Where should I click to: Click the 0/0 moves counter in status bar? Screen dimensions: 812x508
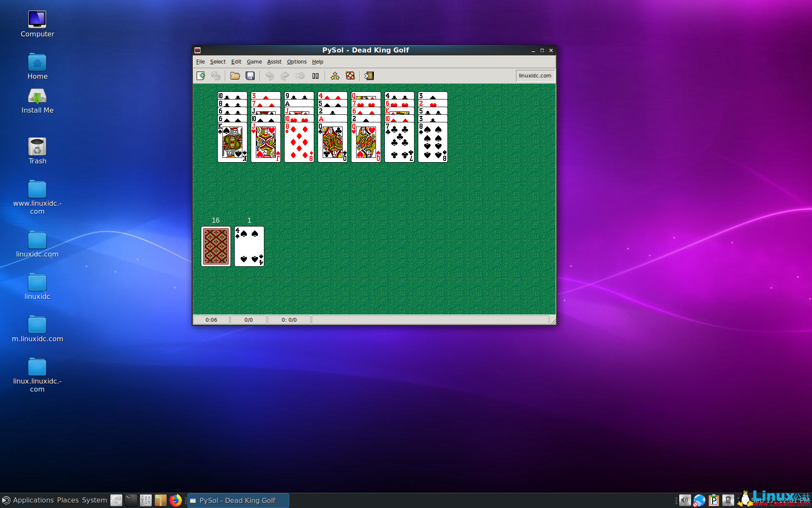[x=249, y=320]
